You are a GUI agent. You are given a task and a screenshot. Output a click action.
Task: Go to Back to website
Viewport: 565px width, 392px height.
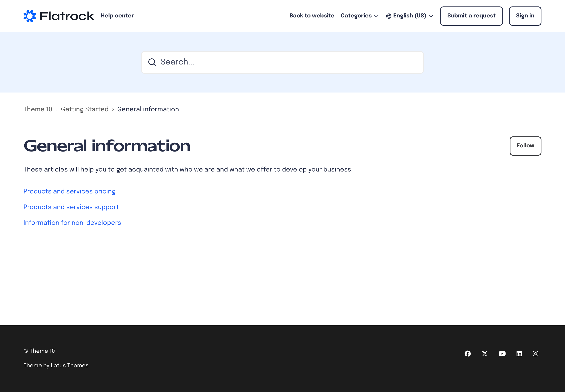(312, 16)
